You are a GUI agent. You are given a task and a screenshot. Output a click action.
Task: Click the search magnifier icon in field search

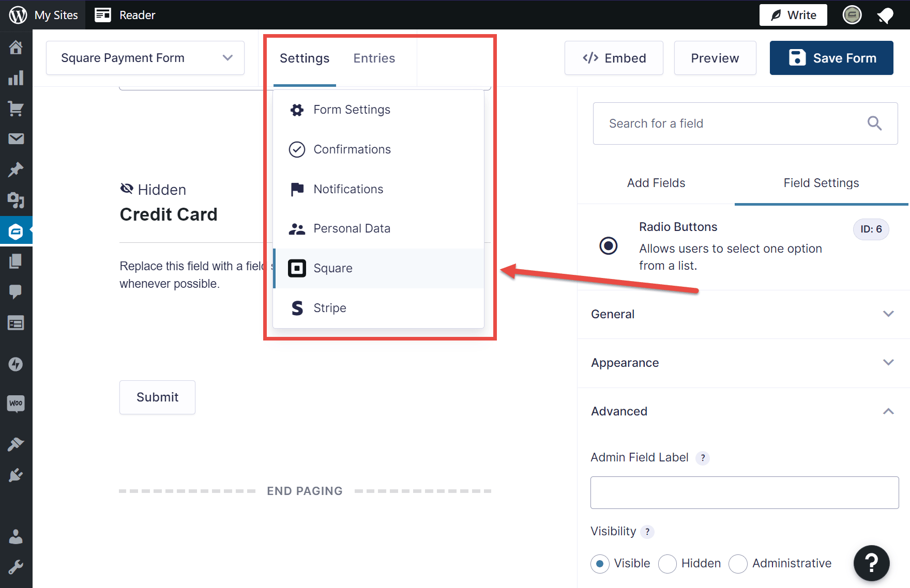(874, 123)
